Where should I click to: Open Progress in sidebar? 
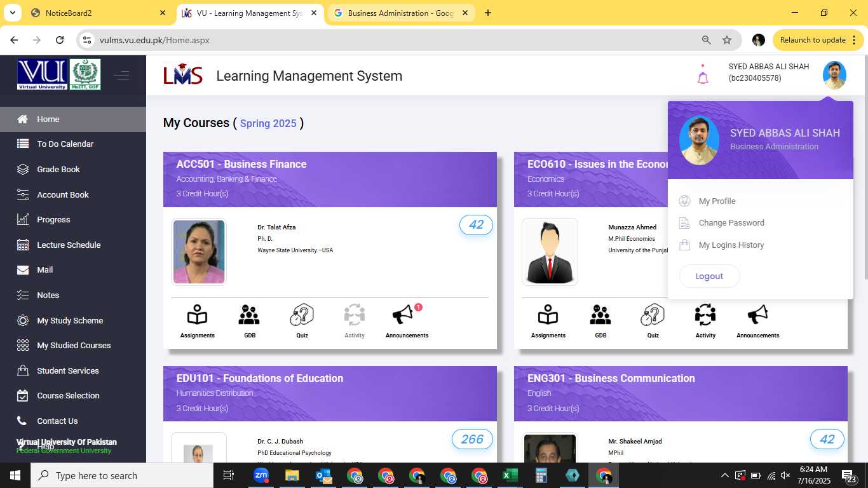pyautogui.click(x=73, y=219)
